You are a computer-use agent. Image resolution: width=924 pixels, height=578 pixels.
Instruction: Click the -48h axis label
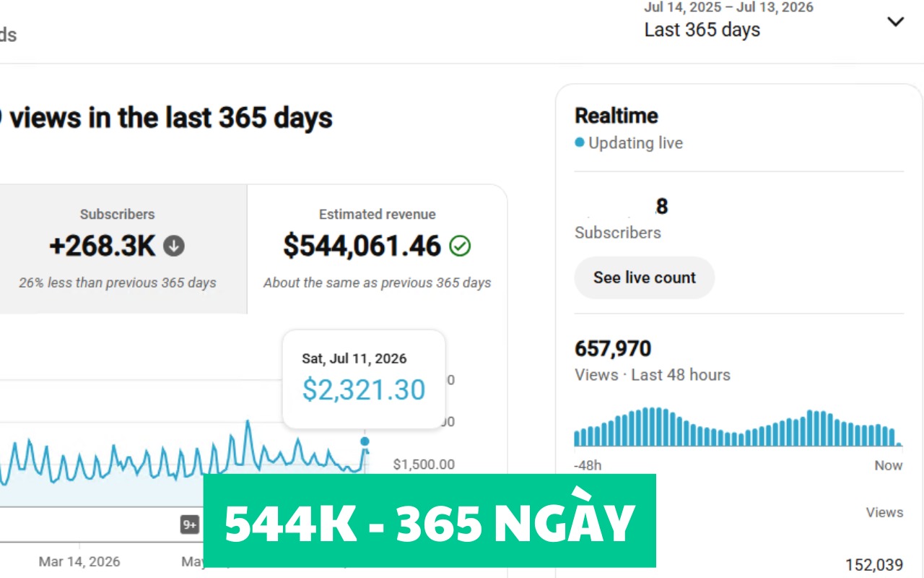click(x=588, y=465)
